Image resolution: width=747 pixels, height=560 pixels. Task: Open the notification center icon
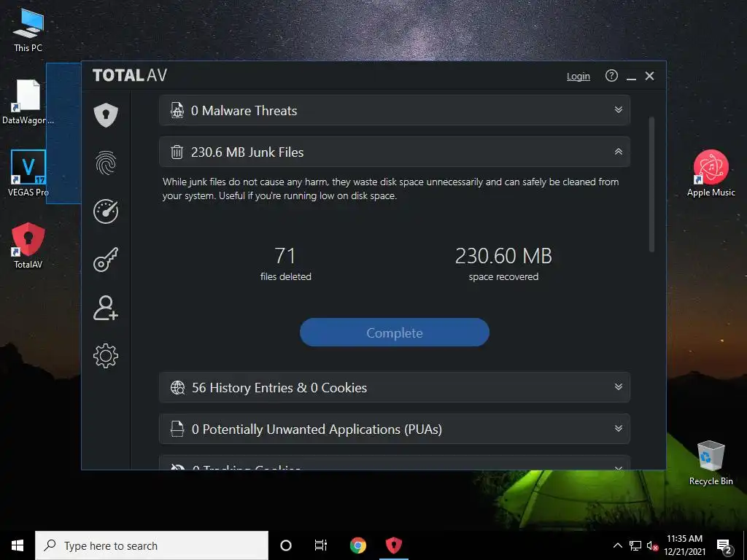724,546
